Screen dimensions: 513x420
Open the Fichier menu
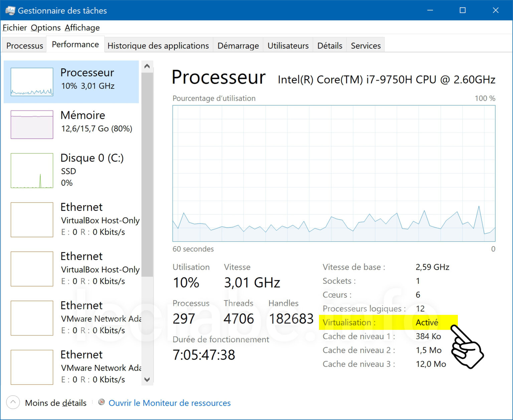click(14, 28)
